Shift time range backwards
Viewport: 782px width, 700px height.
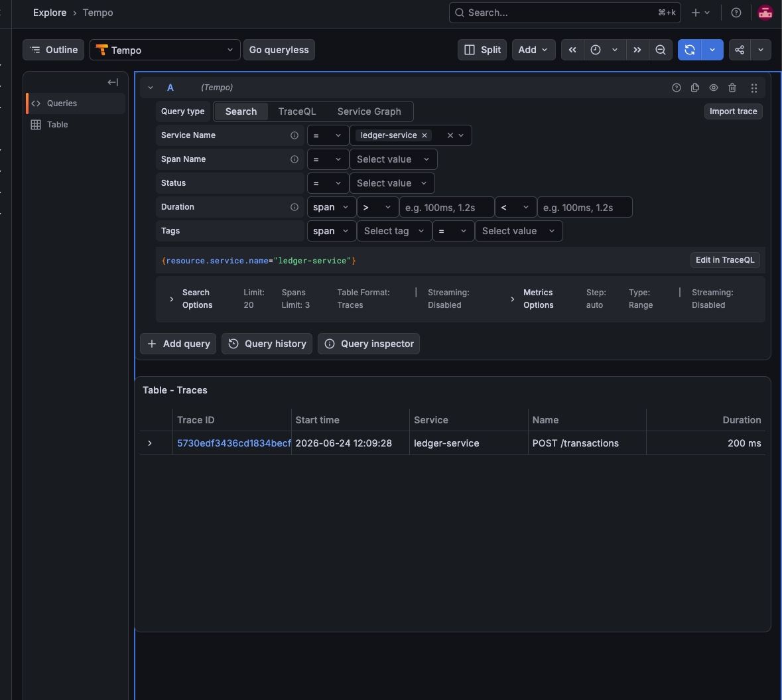click(x=572, y=50)
